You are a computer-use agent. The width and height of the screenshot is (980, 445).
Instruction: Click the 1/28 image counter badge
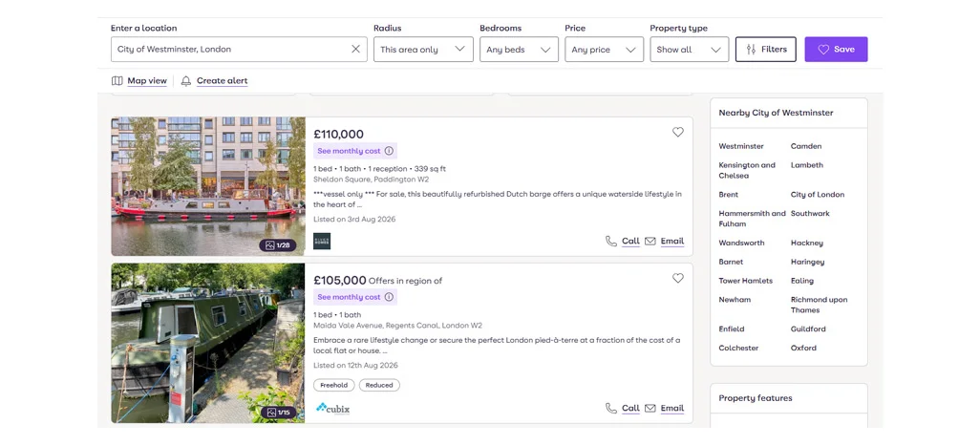[x=278, y=245]
